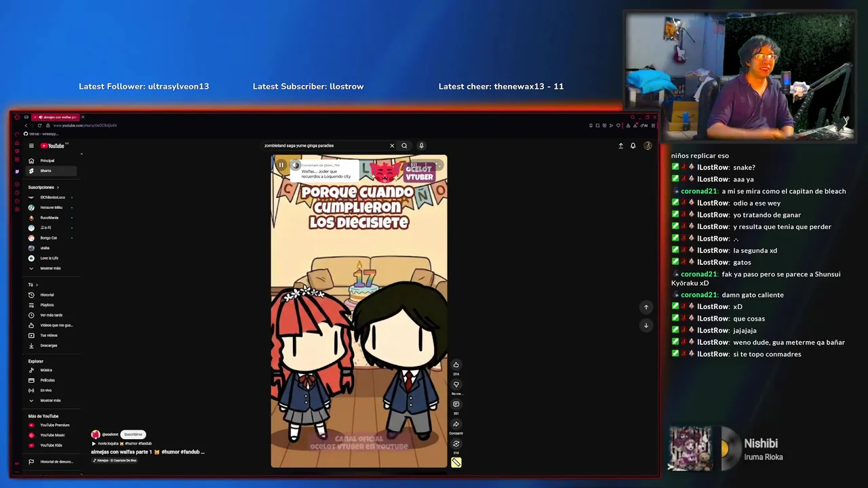Viewport: 868px width, 488px height.
Task: Open ElChilenitoLoco subscription channel
Action: click(x=52, y=197)
